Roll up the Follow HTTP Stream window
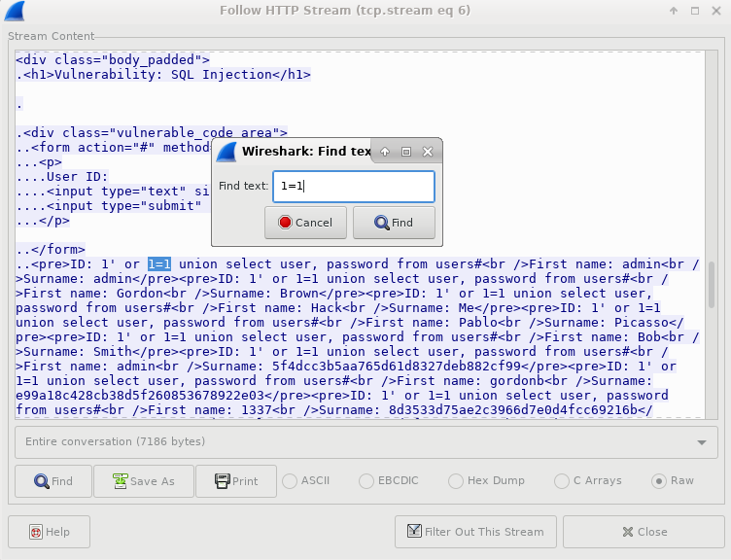The image size is (731, 560). coord(674,11)
